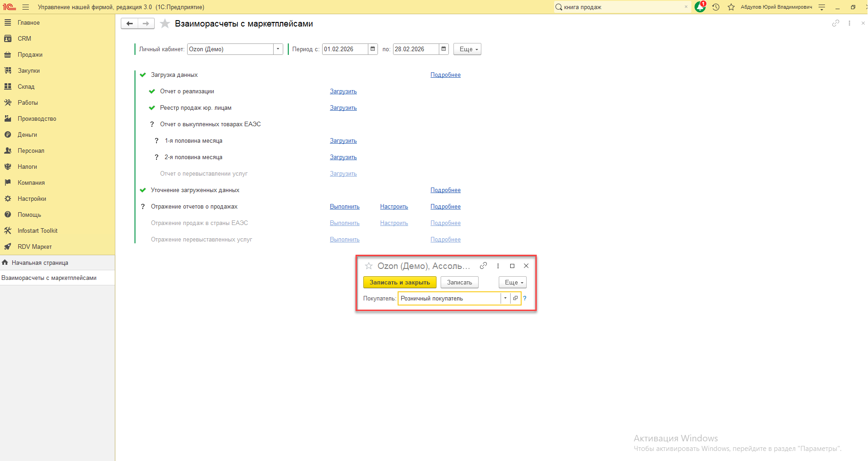The image size is (868, 461).
Task: Click the notifications bell icon
Action: [x=700, y=7]
